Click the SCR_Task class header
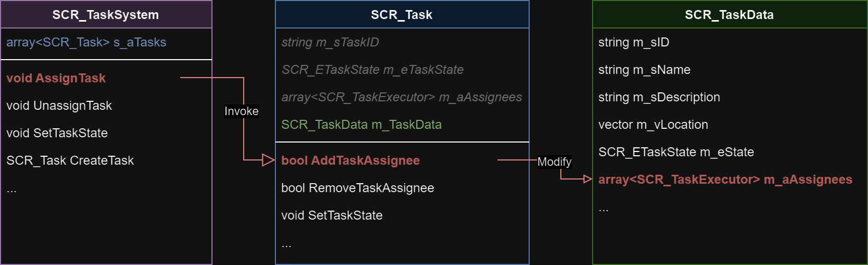 pyautogui.click(x=402, y=15)
